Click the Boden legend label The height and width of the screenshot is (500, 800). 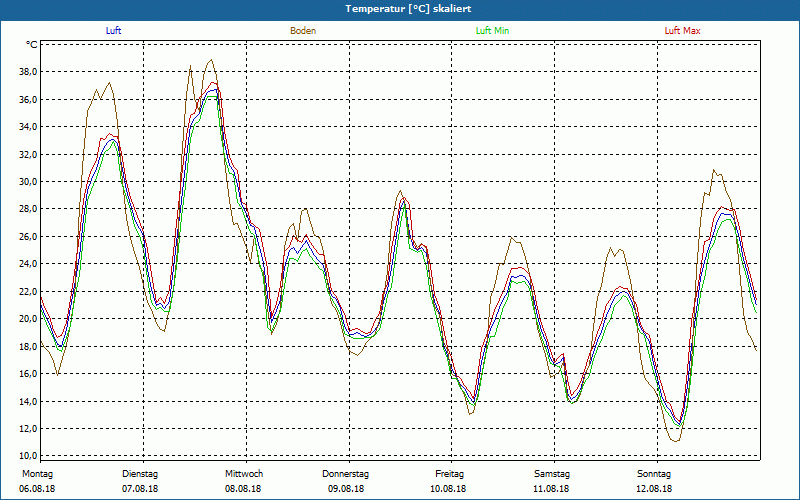point(303,31)
